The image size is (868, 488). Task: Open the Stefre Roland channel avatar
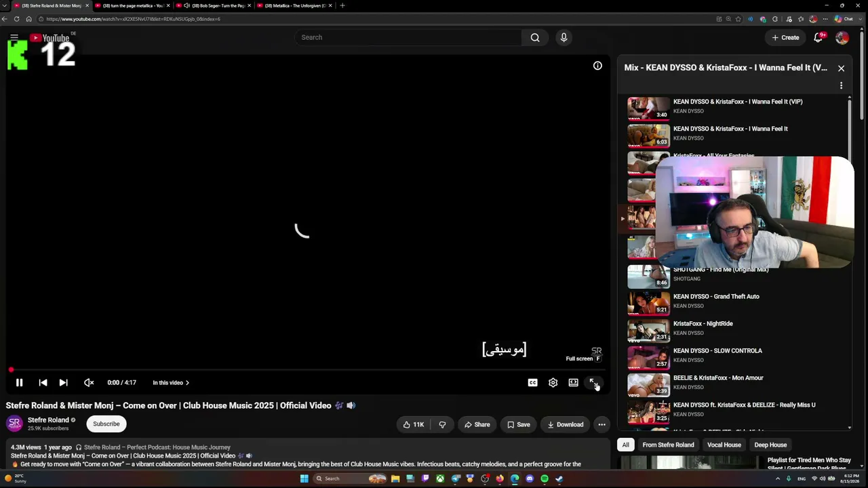point(14,424)
